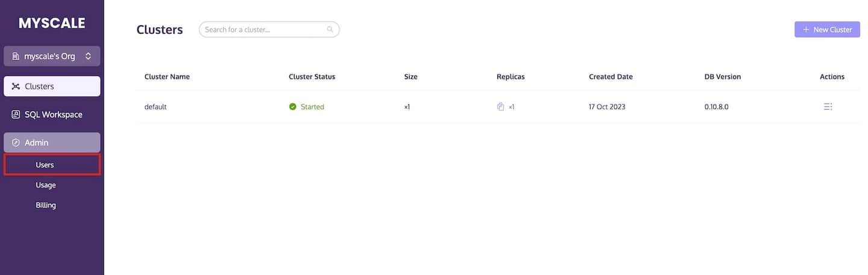The width and height of the screenshot is (868, 275).
Task: Click the green Started status checkmark
Action: [x=293, y=107]
